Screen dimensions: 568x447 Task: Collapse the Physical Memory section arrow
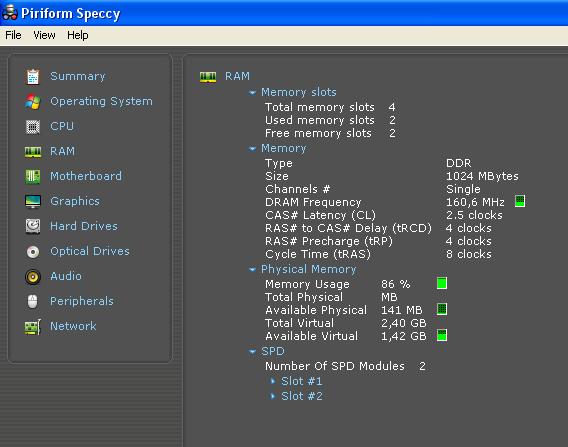(x=252, y=270)
